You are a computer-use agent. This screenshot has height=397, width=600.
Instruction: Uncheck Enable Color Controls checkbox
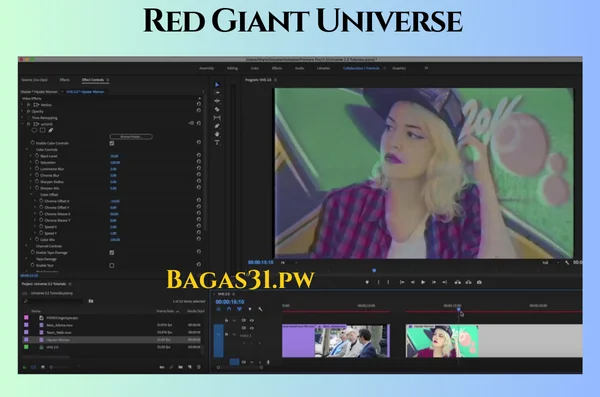(x=112, y=143)
